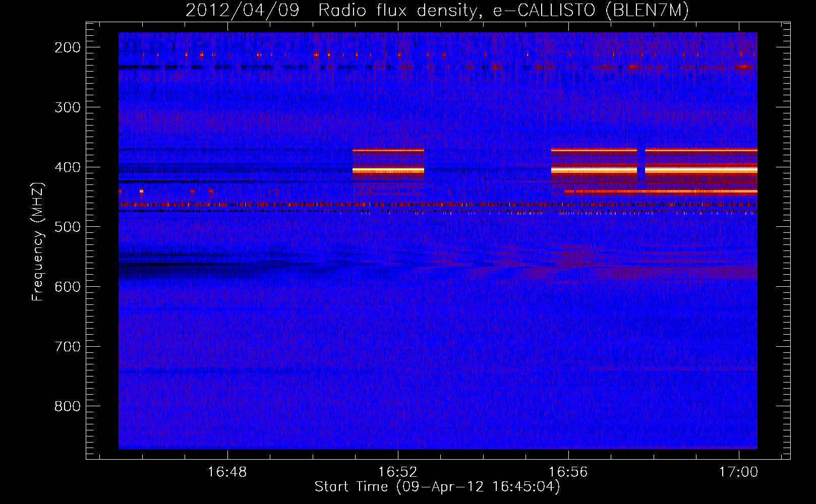The height and width of the screenshot is (504, 816).
Task: Click the 17:00 time tick label
Action: pyautogui.click(x=738, y=472)
